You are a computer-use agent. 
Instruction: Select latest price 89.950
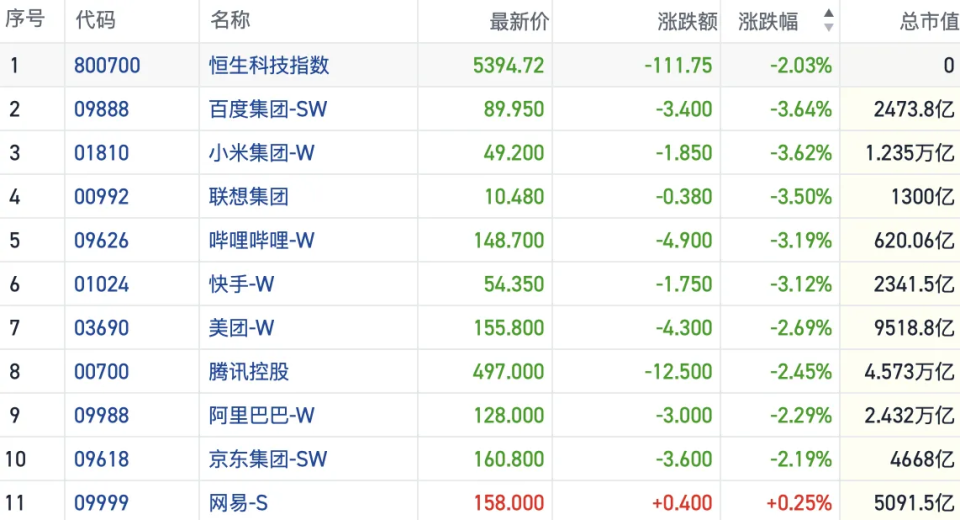pos(514,109)
